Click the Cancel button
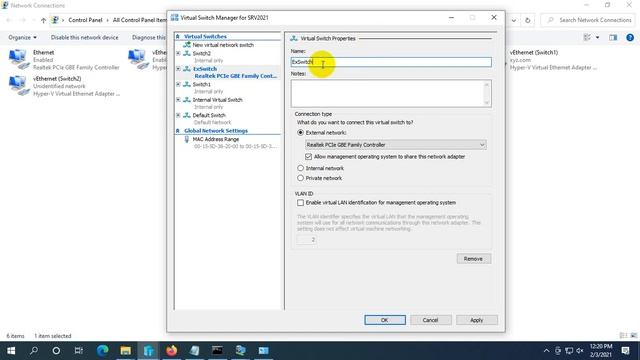The width and height of the screenshot is (640, 360). (x=431, y=320)
